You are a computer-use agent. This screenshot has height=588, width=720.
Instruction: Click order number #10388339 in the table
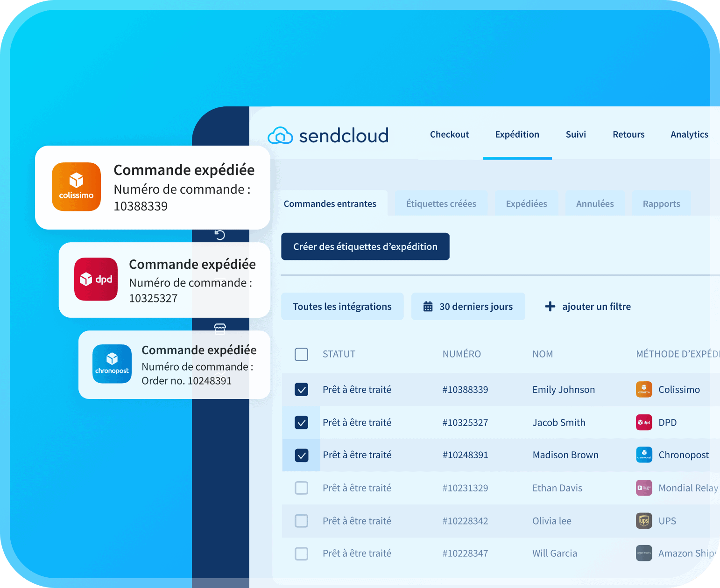466,390
